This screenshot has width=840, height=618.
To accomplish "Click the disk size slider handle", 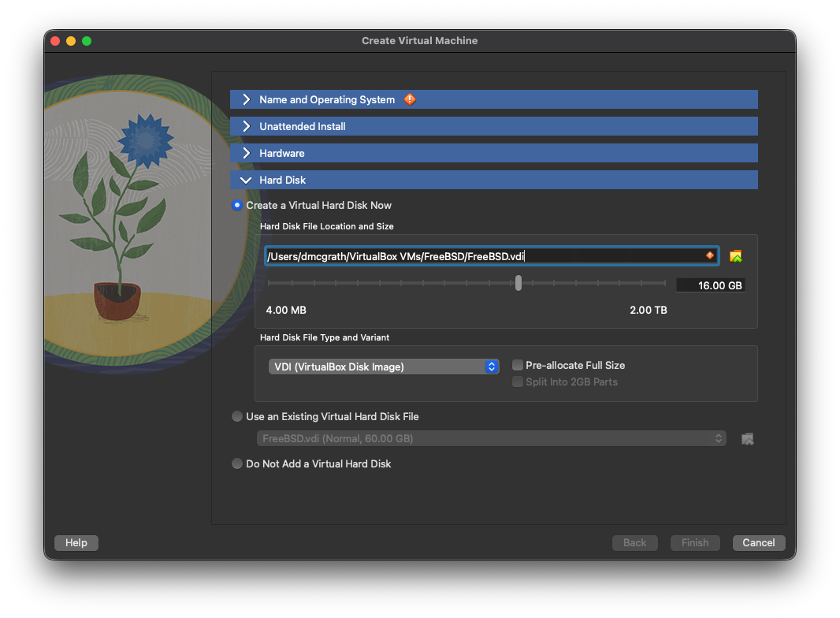I will pyautogui.click(x=518, y=283).
